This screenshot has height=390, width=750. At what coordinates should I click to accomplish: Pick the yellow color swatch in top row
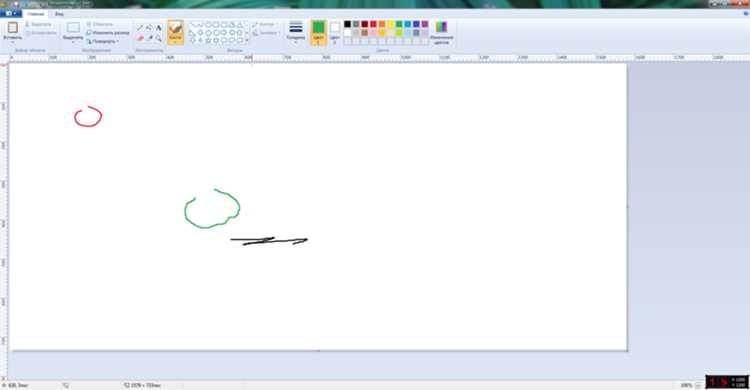tap(390, 24)
